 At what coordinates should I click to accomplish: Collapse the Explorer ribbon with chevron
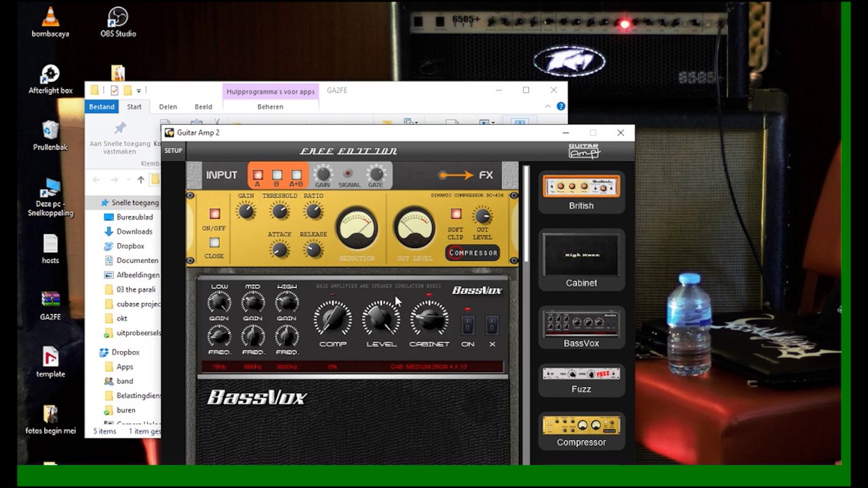tap(548, 106)
